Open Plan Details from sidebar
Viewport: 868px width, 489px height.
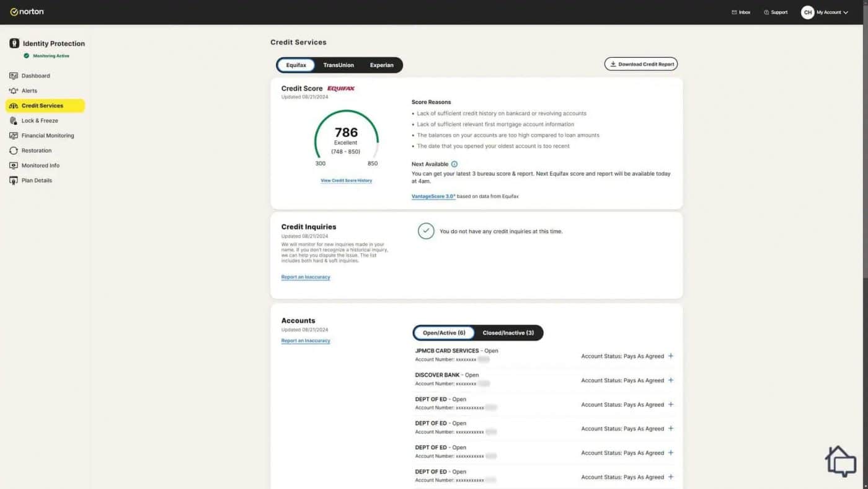pyautogui.click(x=36, y=180)
